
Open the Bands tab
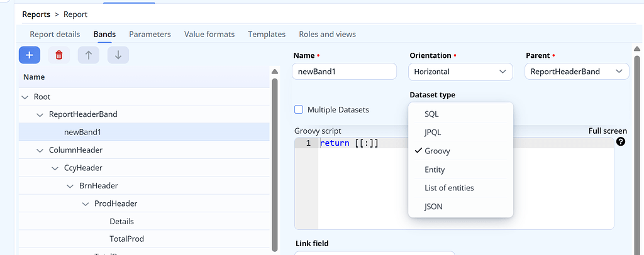(104, 35)
